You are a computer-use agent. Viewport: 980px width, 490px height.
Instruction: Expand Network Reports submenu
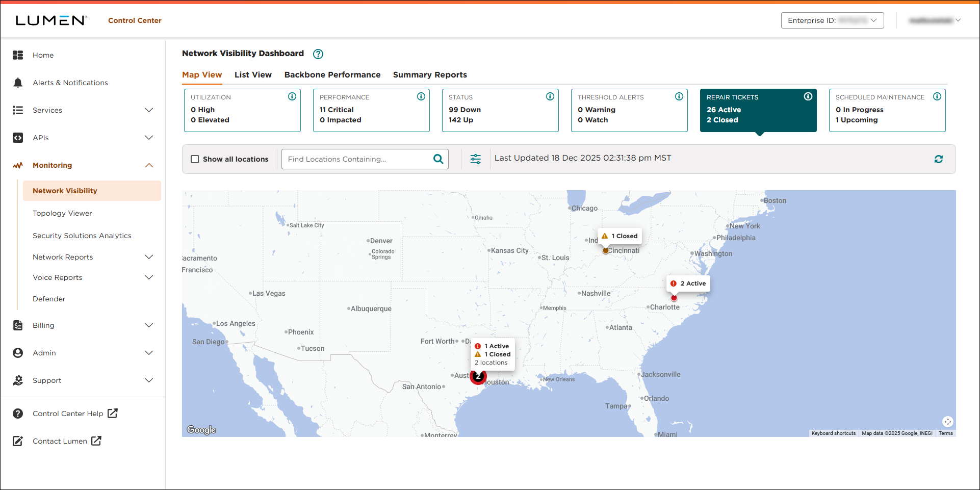(x=149, y=257)
